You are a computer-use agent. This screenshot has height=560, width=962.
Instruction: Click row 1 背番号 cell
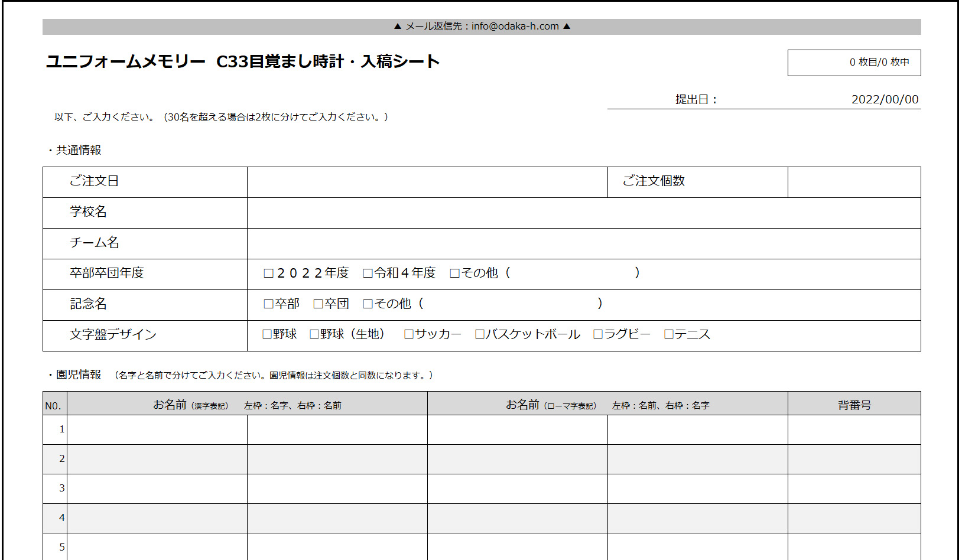pos(854,429)
